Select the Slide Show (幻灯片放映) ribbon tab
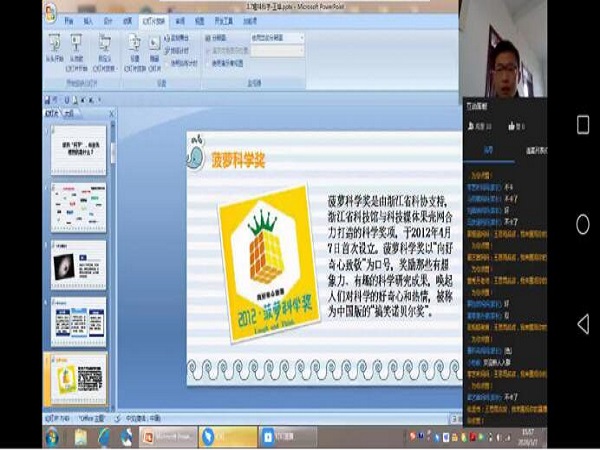 point(153,21)
